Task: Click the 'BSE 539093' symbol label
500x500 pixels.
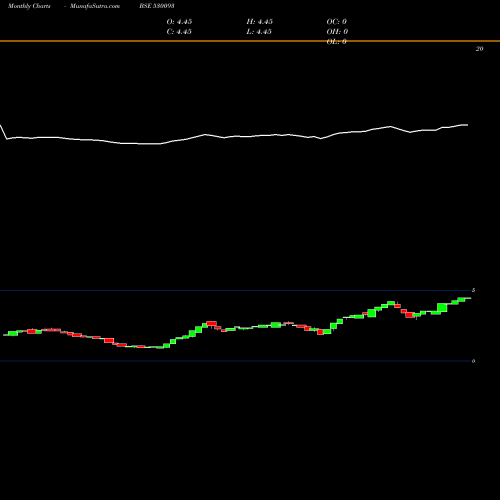Action: pyautogui.click(x=157, y=6)
